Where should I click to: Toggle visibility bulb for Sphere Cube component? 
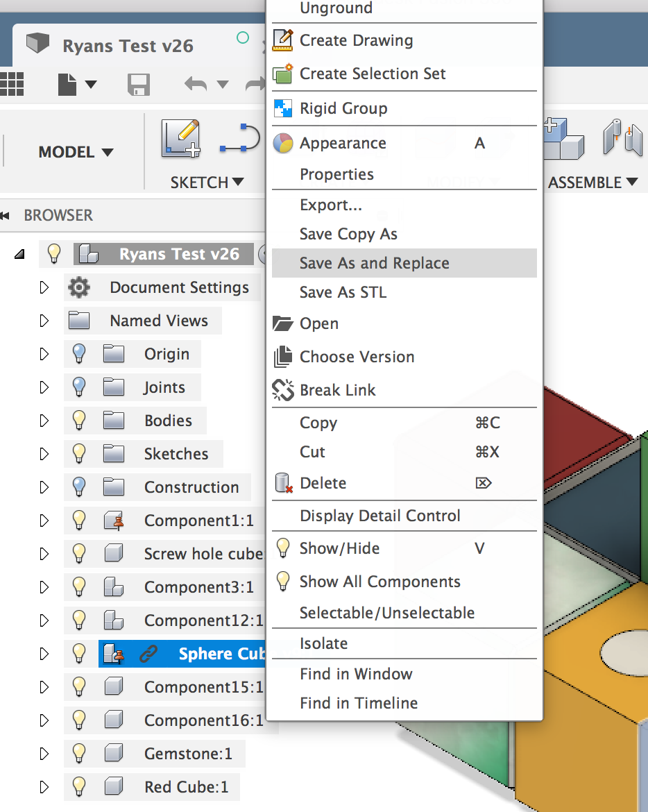tap(78, 654)
